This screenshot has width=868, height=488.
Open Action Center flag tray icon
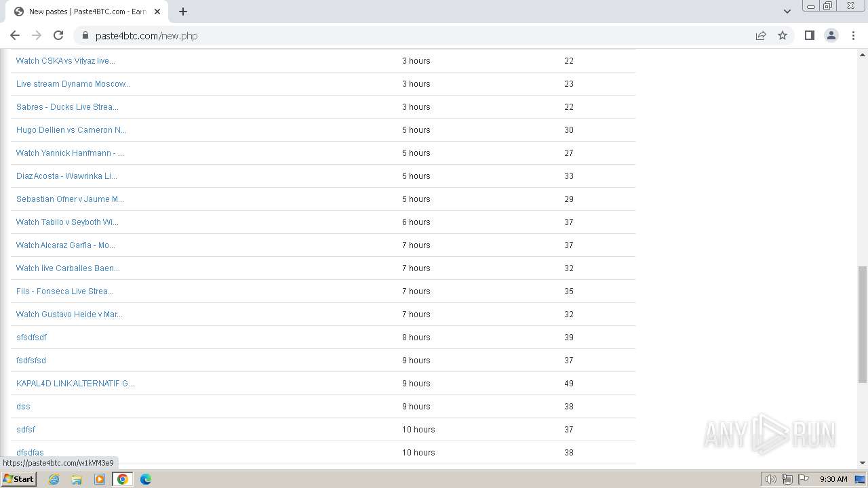click(804, 479)
